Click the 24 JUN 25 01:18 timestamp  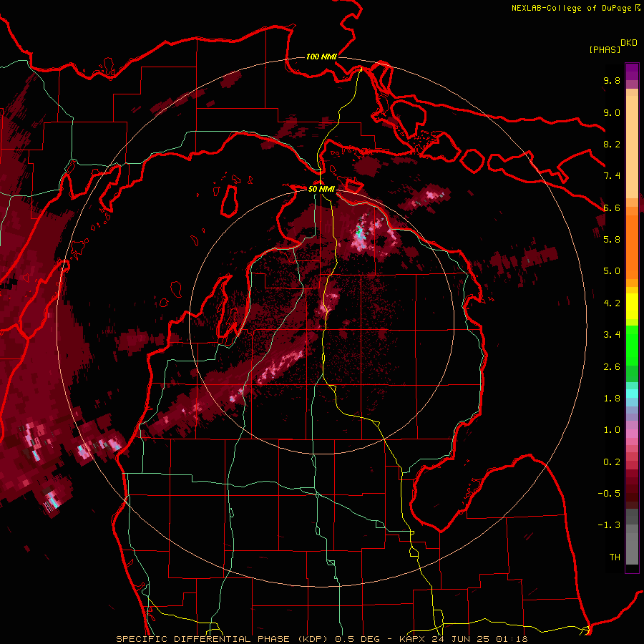coord(479,639)
